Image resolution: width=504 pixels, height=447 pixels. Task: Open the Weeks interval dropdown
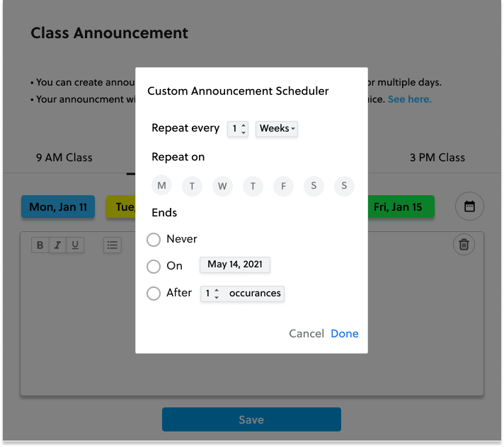click(277, 129)
